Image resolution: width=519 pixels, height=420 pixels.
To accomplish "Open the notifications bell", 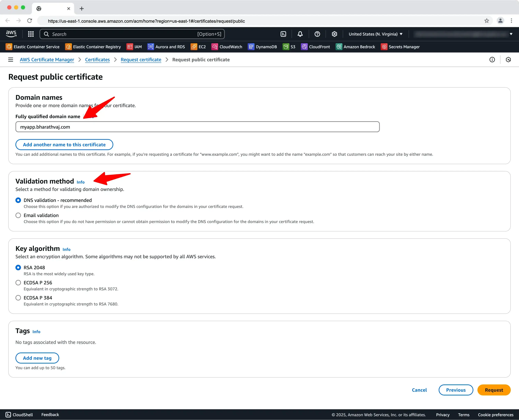I will coord(300,34).
